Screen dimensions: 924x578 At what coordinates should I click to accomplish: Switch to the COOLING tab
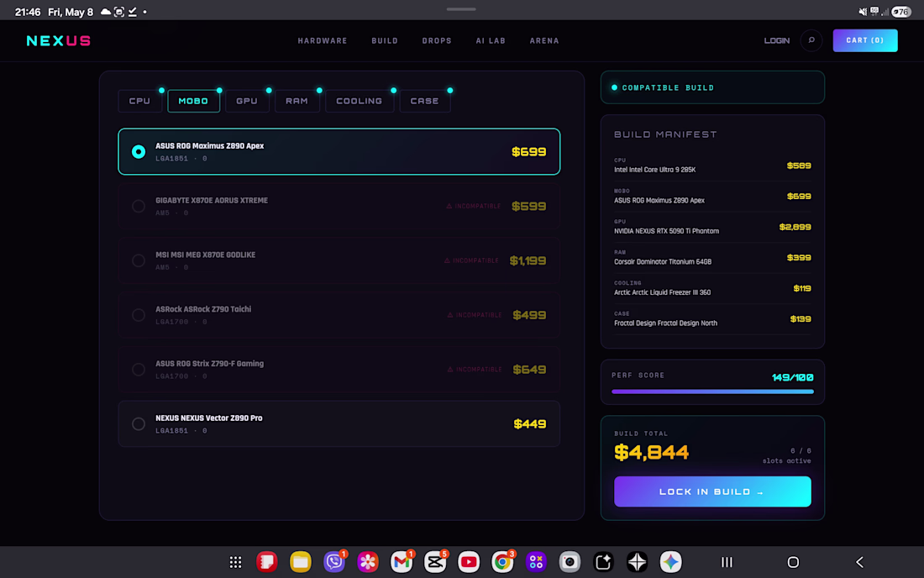(360, 101)
